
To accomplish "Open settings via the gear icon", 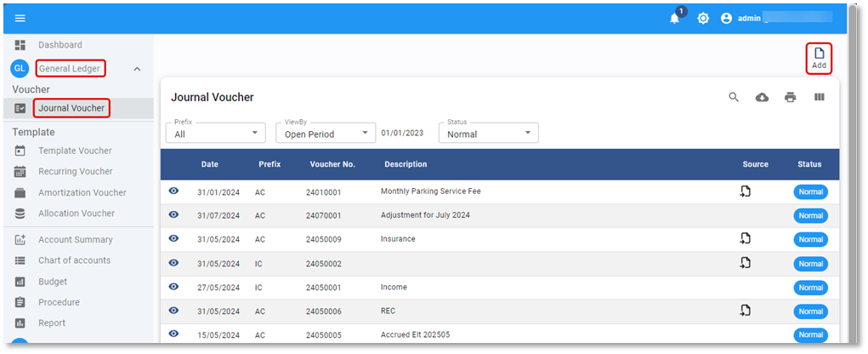I will pos(703,18).
